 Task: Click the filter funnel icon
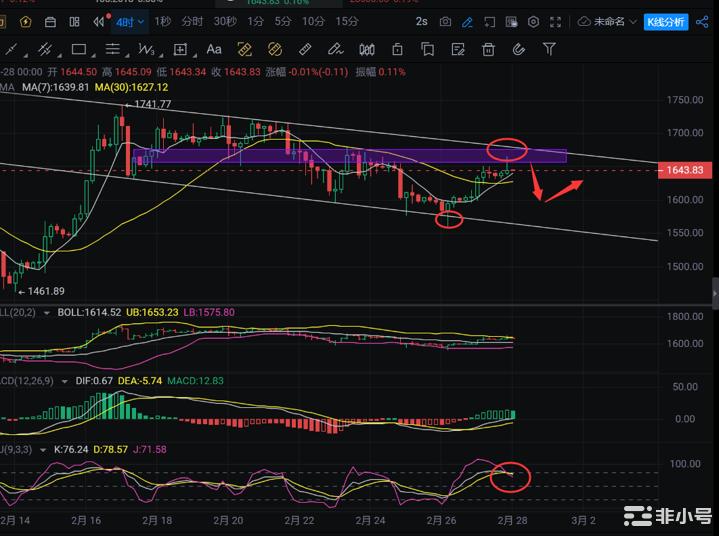550,49
